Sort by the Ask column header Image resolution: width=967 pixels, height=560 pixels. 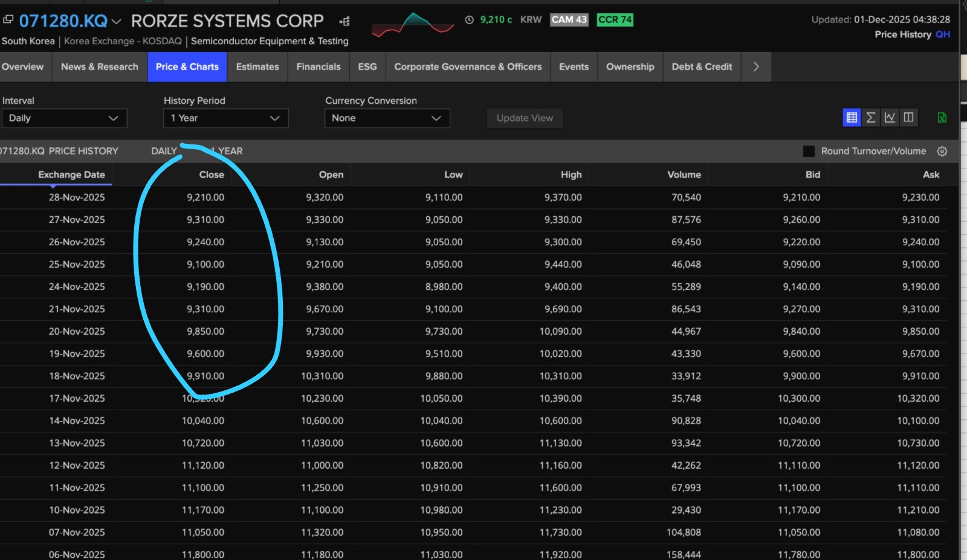point(931,175)
